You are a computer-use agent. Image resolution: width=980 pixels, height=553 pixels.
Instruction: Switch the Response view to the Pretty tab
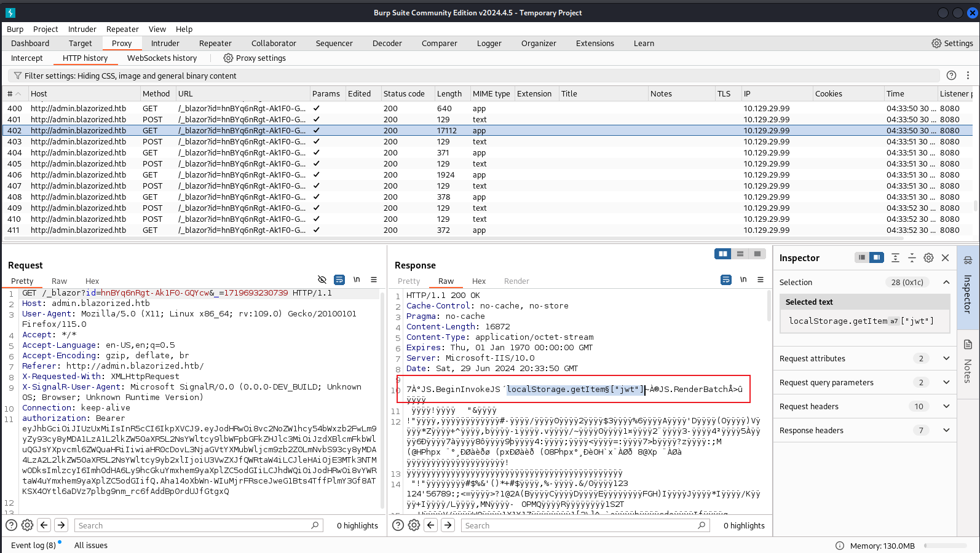click(409, 281)
